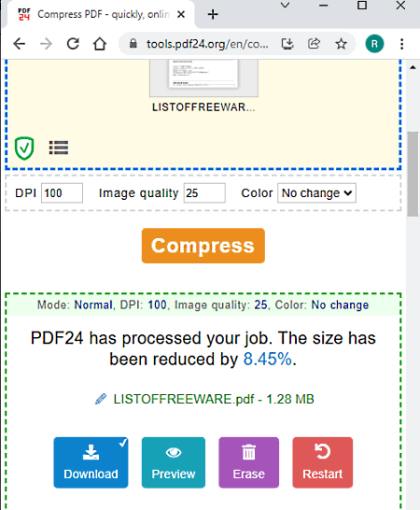Click the pencil rename icon
The width and height of the screenshot is (420, 510).
(101, 399)
